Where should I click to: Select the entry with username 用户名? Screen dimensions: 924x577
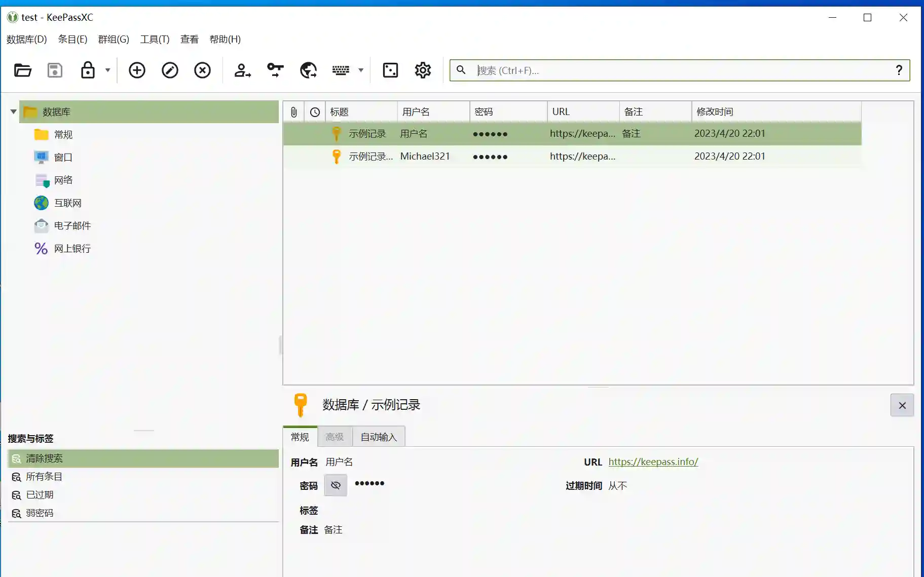pyautogui.click(x=572, y=133)
